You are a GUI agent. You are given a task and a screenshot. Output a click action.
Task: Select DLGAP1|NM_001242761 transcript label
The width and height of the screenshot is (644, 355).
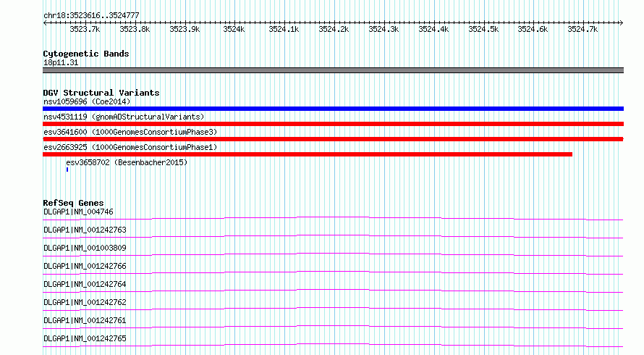click(85, 320)
